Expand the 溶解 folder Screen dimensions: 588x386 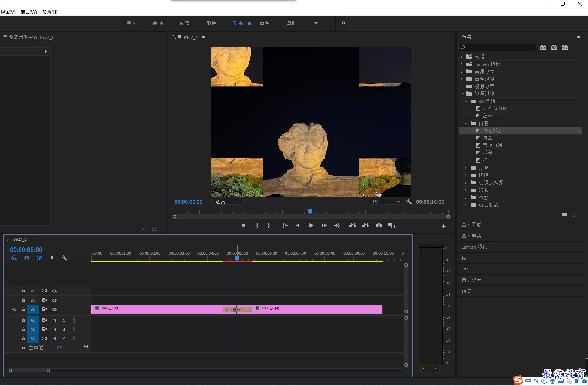point(466,190)
